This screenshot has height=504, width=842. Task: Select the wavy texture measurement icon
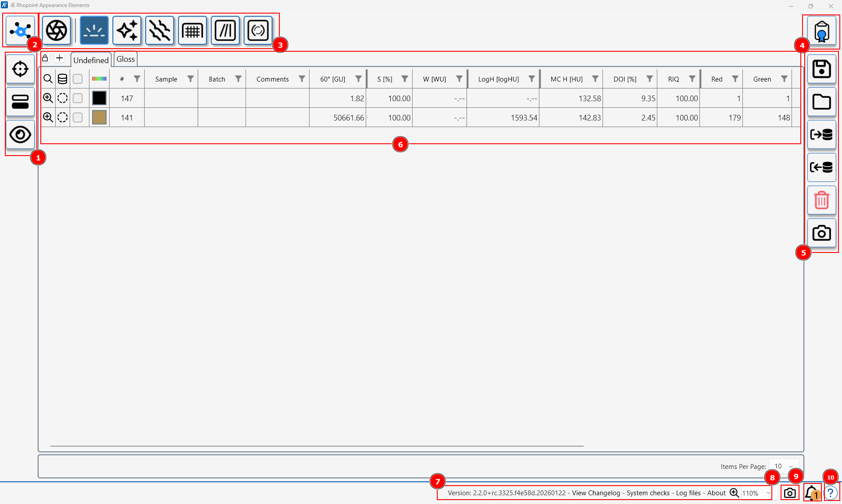click(160, 30)
